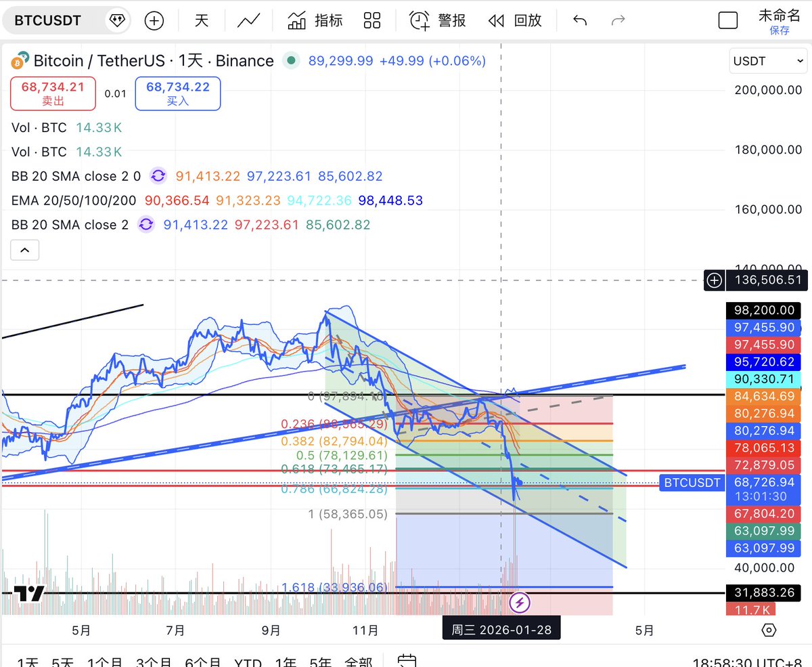The image size is (812, 667).
Task: Click the crosshair price label 136,506.51
Action: [766, 280]
